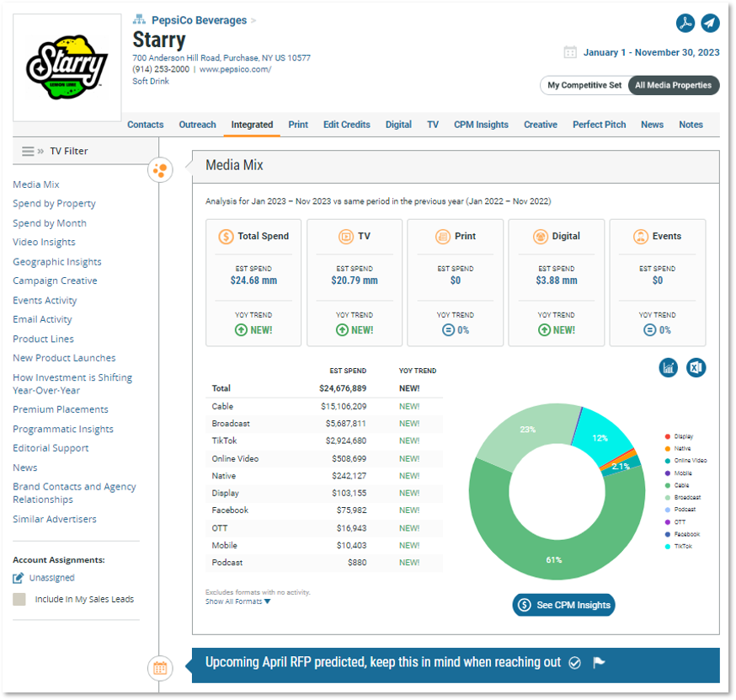The image size is (736, 700).
Task: Go to the Perfect Pitch tab
Action: click(600, 125)
